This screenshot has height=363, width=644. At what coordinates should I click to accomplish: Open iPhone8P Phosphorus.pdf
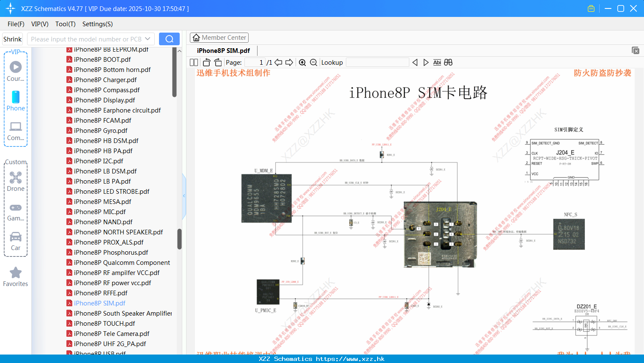[111, 253]
